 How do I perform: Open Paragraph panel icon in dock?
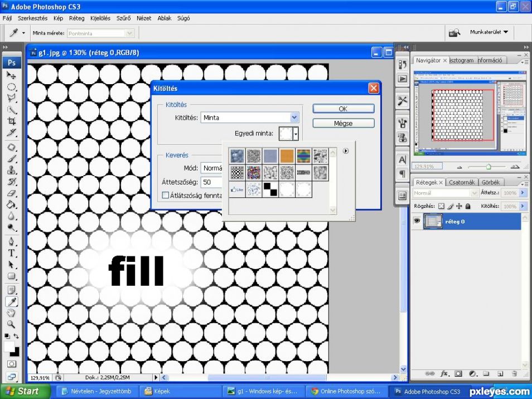click(403, 174)
